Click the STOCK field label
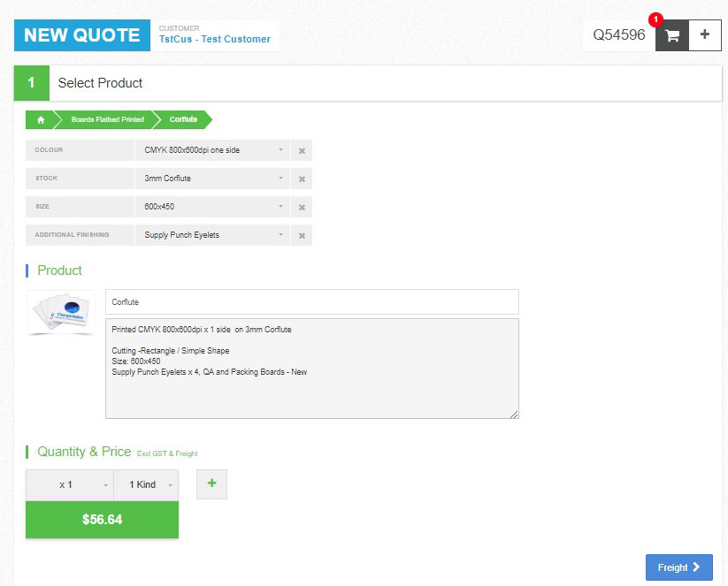This screenshot has width=728, height=586. (46, 179)
